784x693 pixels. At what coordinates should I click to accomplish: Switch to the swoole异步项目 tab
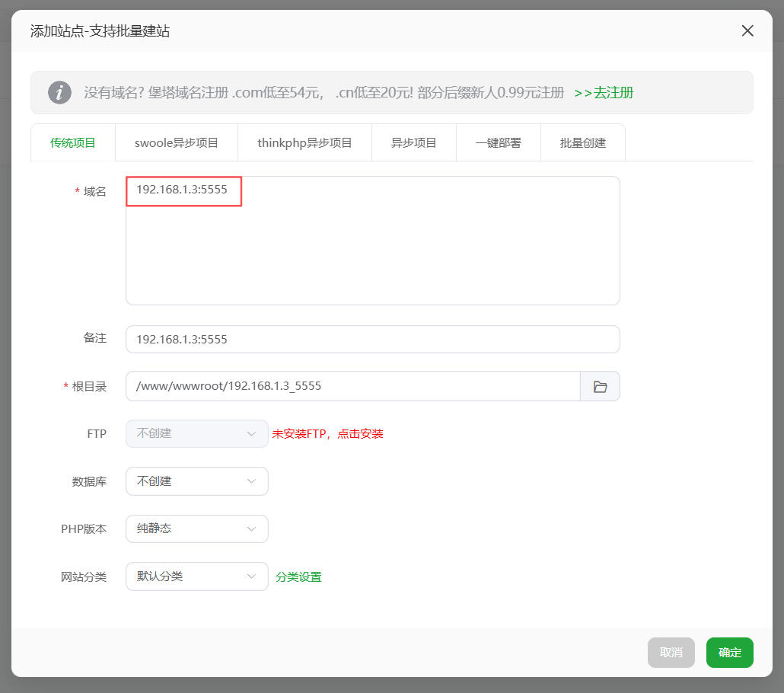(177, 142)
